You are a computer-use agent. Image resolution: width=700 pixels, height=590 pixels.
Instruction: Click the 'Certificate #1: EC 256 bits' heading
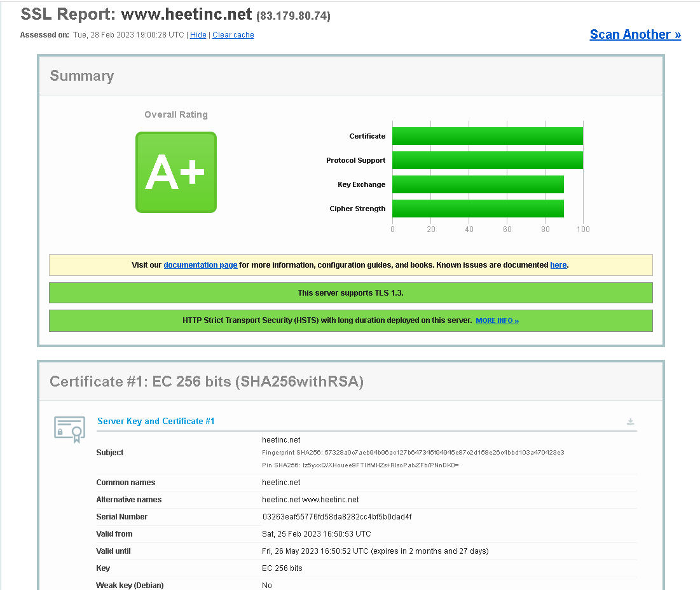point(207,381)
